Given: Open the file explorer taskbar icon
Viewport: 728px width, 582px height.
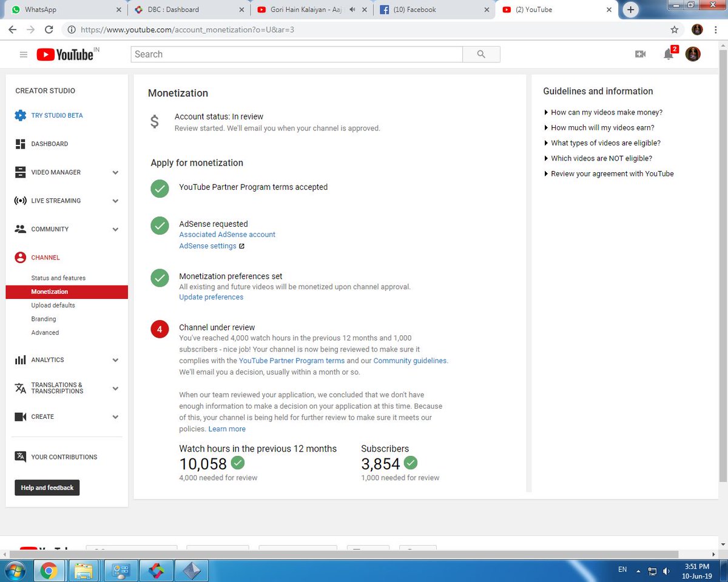Looking at the screenshot, I should (84, 570).
